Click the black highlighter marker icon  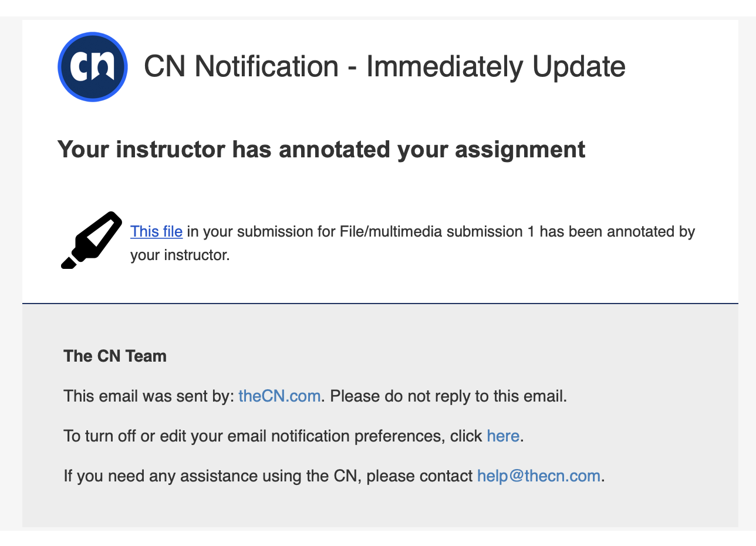[x=92, y=240]
